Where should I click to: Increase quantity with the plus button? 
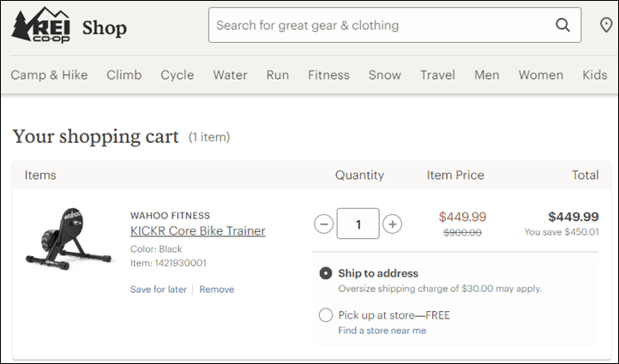pos(393,224)
